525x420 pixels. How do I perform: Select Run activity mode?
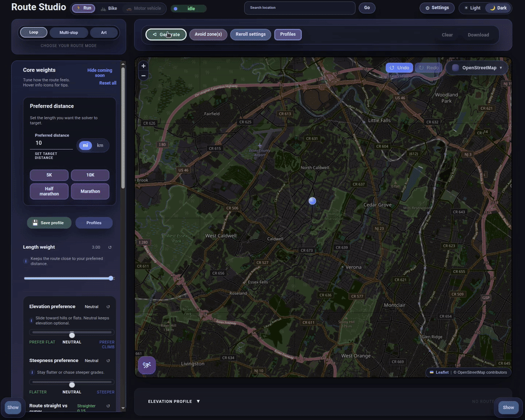pos(84,8)
